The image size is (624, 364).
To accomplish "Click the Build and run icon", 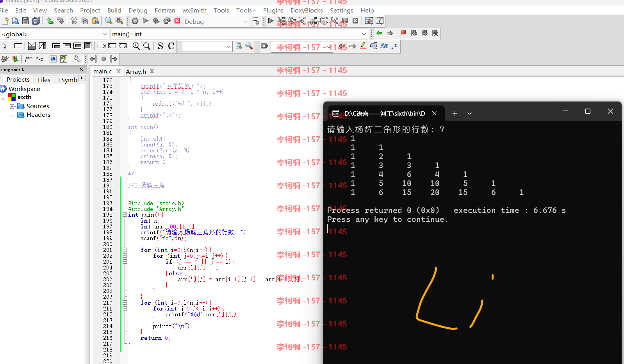I will 156,21.
